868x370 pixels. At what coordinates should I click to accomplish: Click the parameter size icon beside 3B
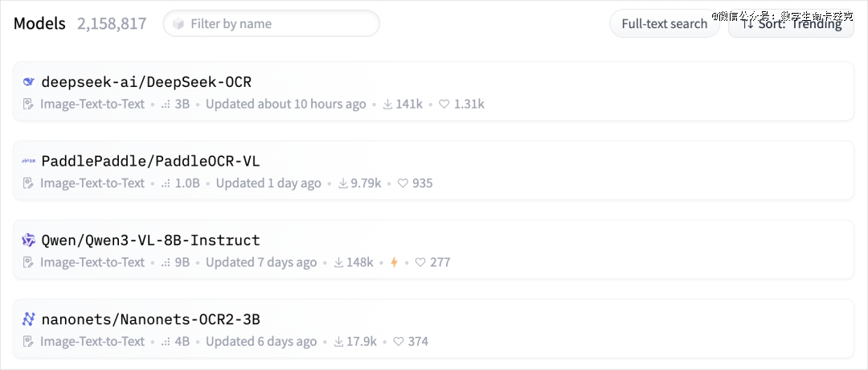tap(166, 104)
